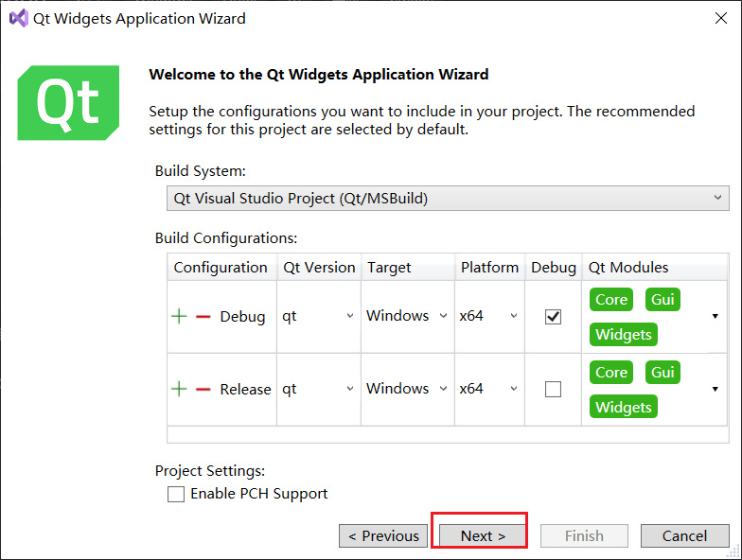
Task: Proceed with the Next button
Action: click(483, 535)
